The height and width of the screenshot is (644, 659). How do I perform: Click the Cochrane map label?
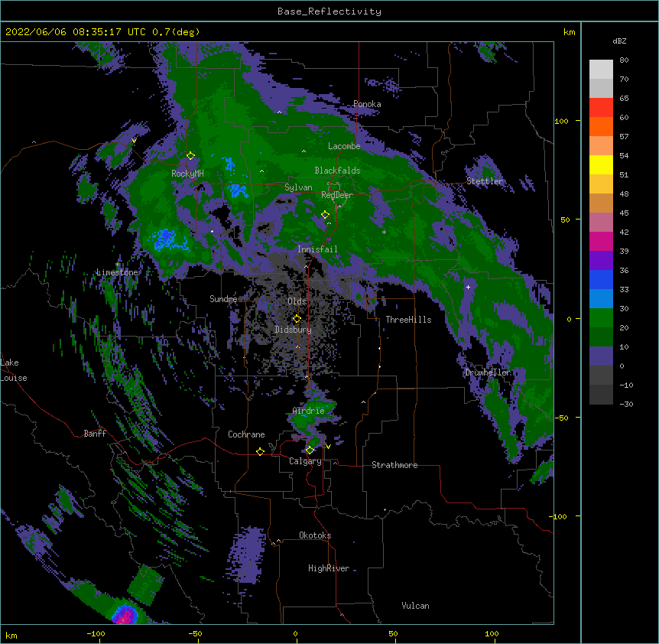tap(246, 434)
